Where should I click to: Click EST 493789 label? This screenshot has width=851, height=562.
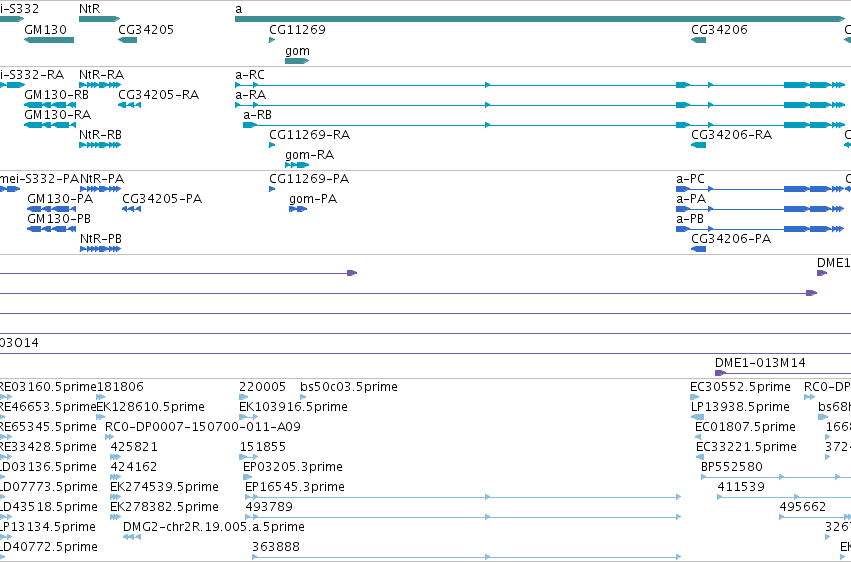[269, 507]
